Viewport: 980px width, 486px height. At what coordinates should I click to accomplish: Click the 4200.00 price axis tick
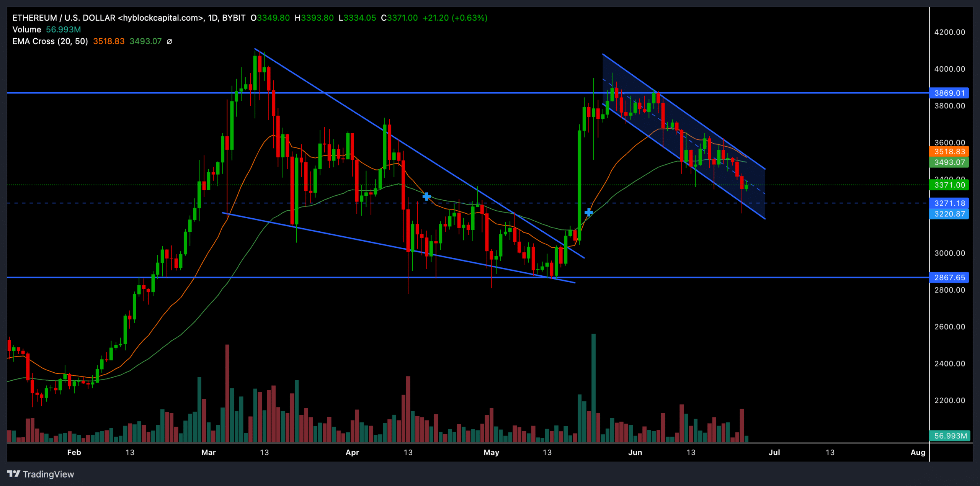(x=950, y=32)
